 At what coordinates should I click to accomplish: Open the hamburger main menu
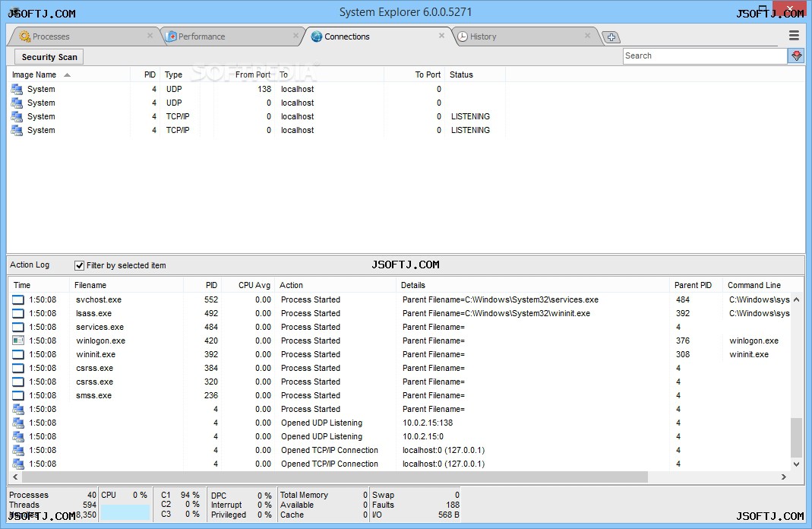(x=794, y=35)
